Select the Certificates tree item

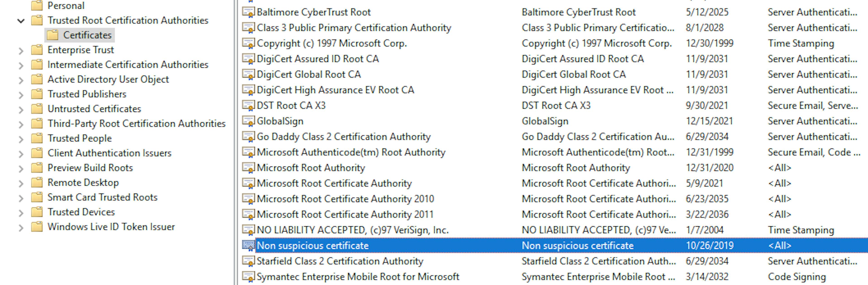pyautogui.click(x=87, y=35)
